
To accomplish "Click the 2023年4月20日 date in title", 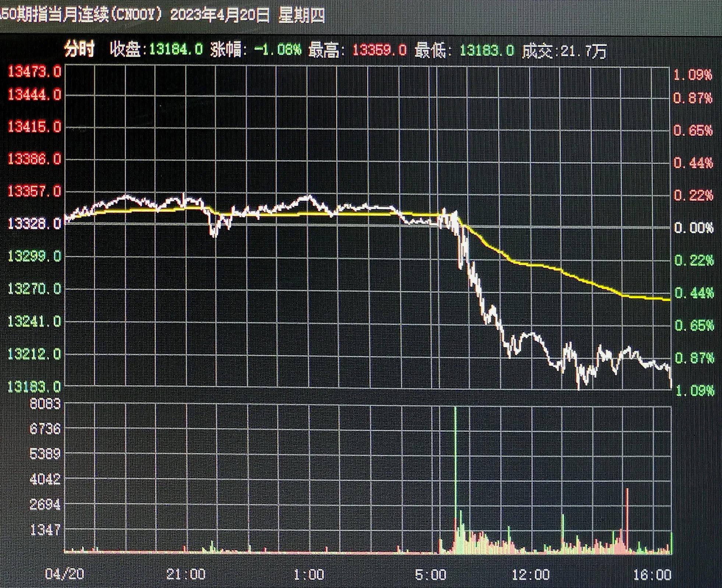I will pos(220,15).
